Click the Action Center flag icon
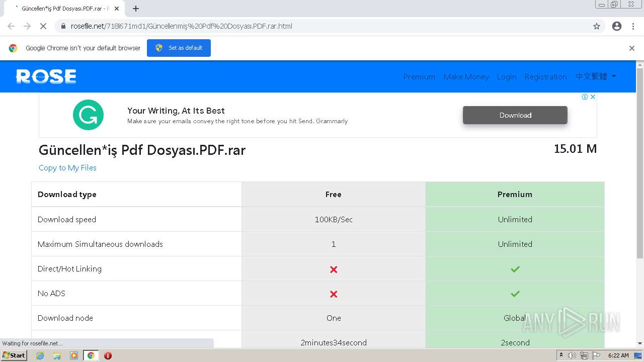This screenshot has width=644, height=362. [596, 355]
